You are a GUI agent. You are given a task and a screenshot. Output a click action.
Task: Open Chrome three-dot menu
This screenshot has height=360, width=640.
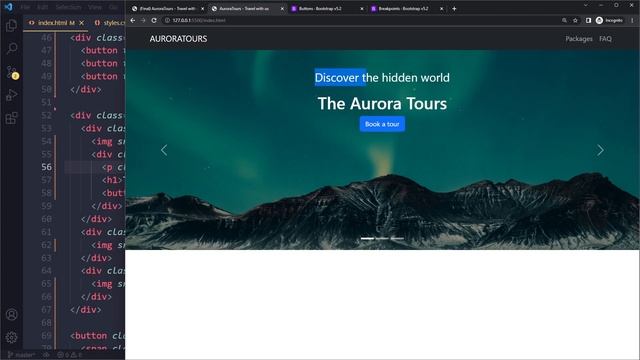click(633, 20)
